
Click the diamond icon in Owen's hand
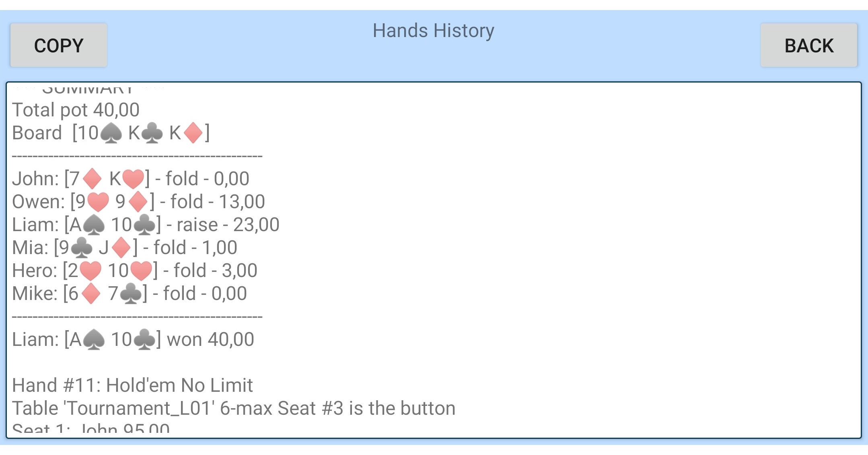pos(138,202)
